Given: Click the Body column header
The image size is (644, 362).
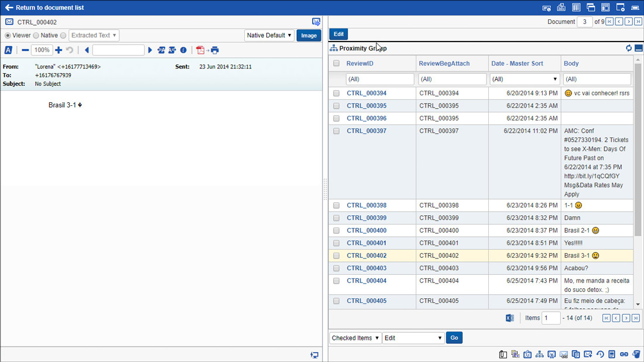Looking at the screenshot, I should click(571, 63).
